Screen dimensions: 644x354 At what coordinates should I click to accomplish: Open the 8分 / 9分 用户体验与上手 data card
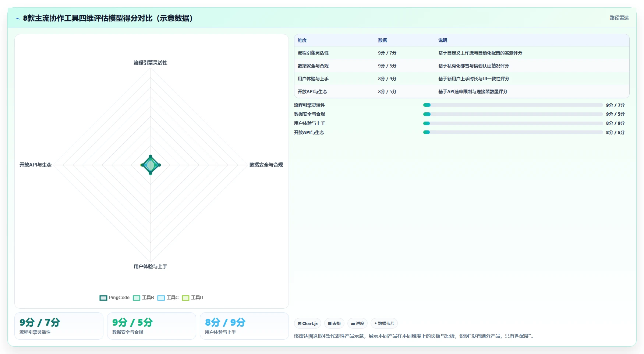tap(244, 326)
